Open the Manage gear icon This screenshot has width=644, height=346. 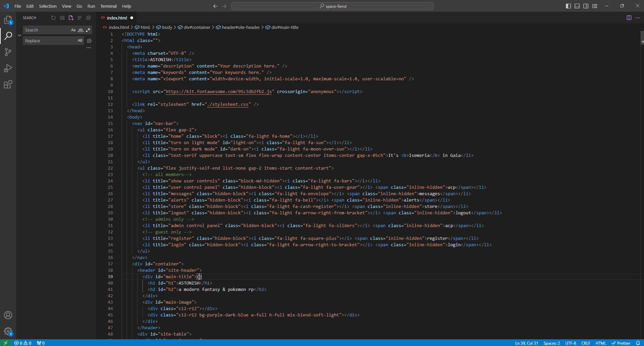(x=8, y=331)
